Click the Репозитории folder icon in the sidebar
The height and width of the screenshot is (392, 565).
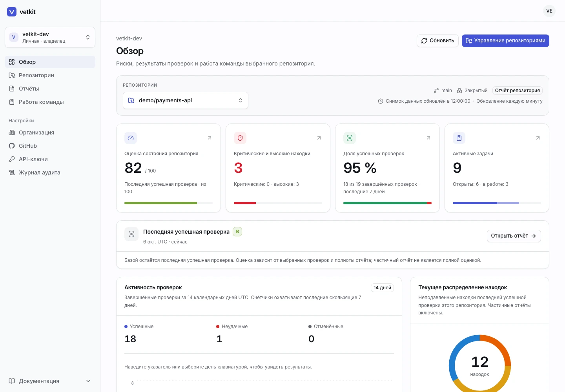click(12, 75)
